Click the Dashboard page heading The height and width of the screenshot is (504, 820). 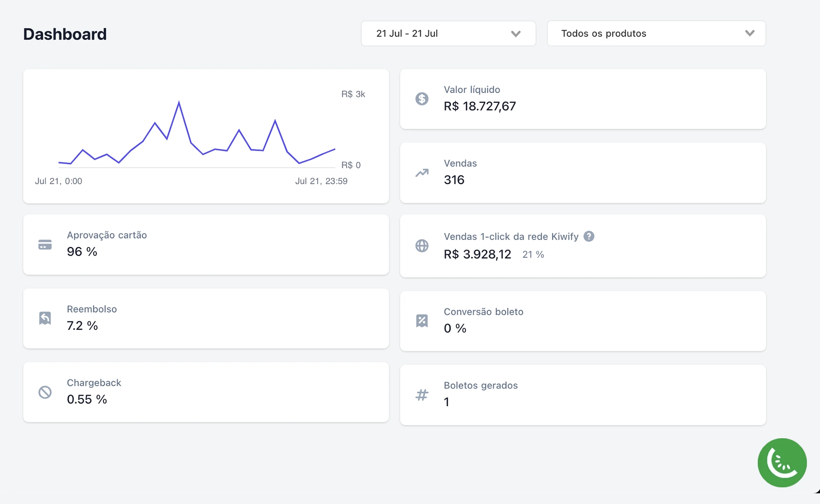click(x=65, y=34)
